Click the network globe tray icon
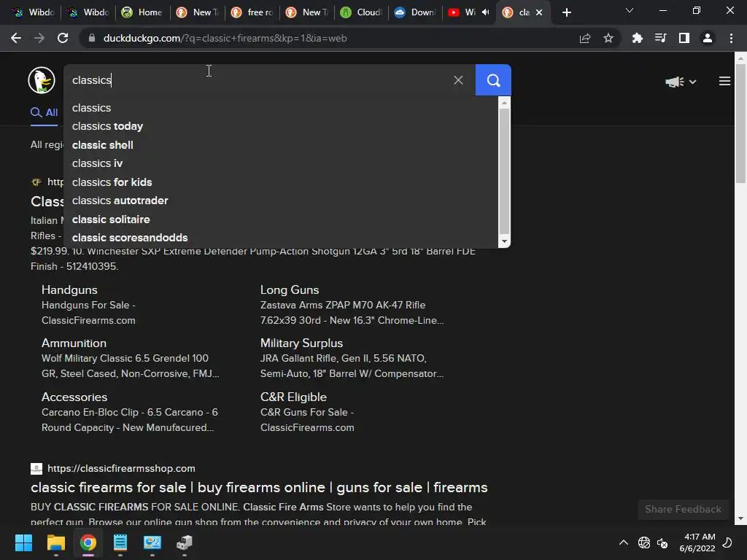The image size is (747, 560). 644,542
